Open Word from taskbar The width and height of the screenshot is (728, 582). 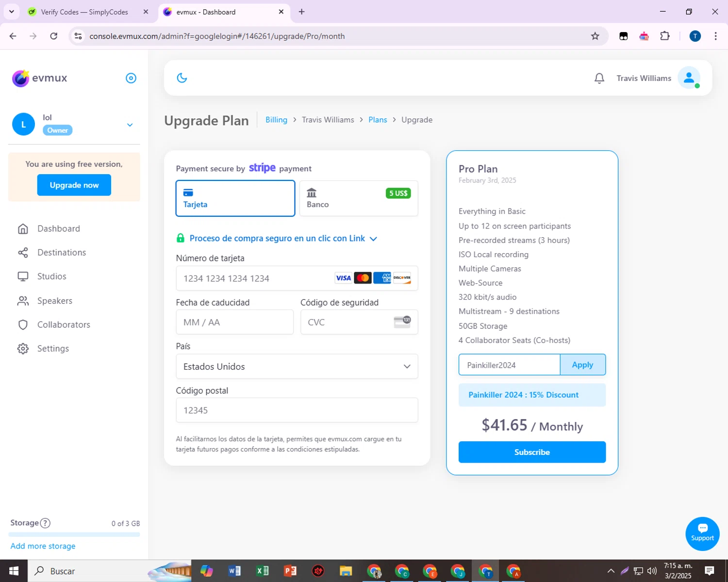235,571
